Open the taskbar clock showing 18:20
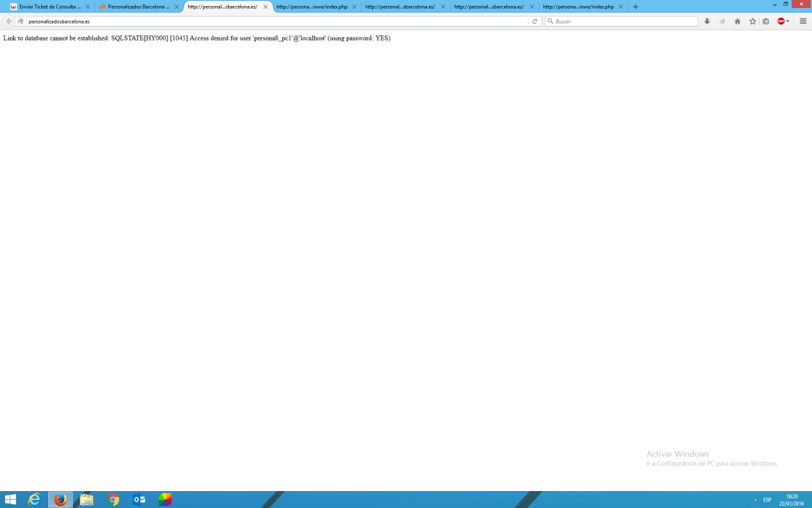812x508 pixels. pyautogui.click(x=792, y=500)
